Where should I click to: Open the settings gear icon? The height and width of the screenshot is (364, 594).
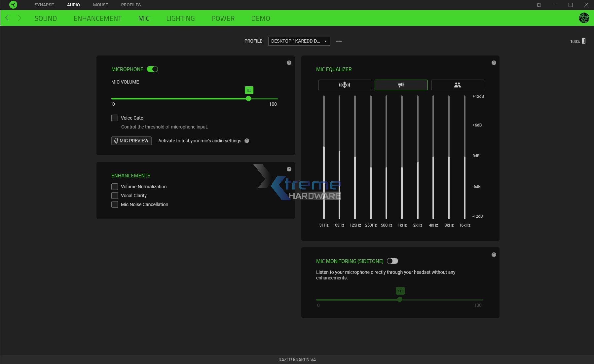point(539,5)
